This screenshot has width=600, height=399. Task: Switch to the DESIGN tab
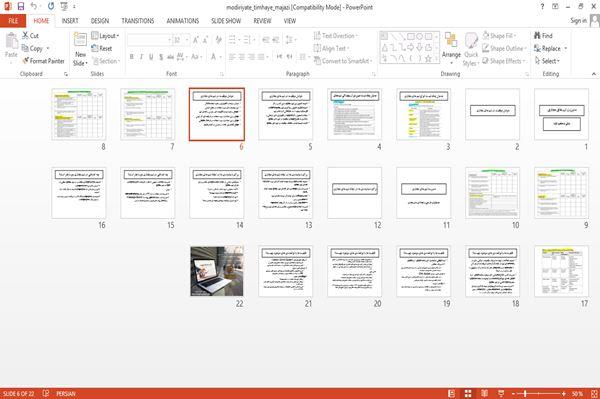100,21
